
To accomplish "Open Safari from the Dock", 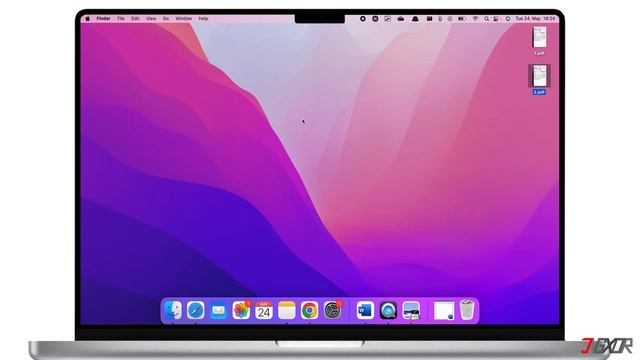I will (196, 311).
